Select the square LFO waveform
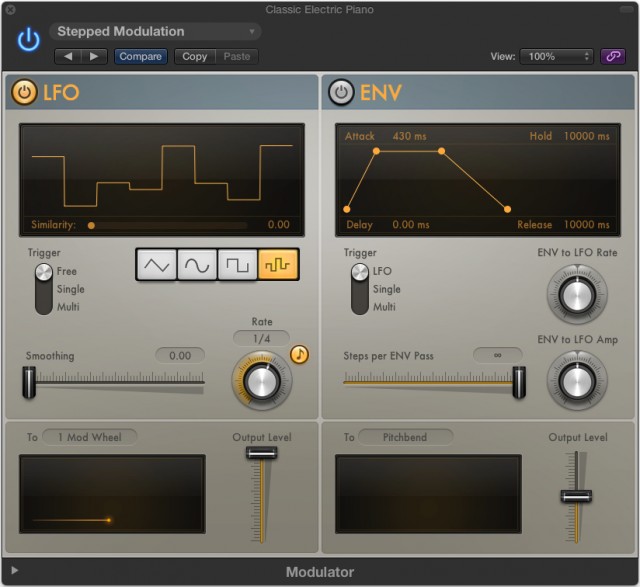Image resolution: width=640 pixels, height=587 pixels. pos(237,264)
